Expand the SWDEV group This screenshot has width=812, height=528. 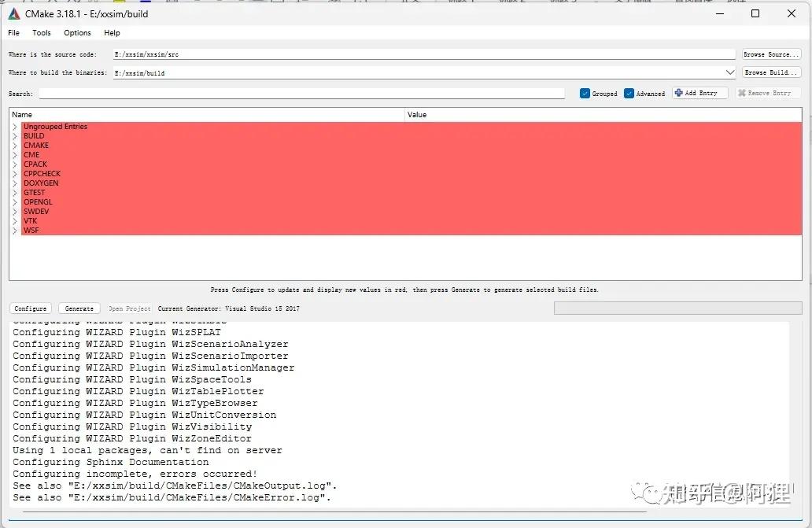[x=15, y=211]
